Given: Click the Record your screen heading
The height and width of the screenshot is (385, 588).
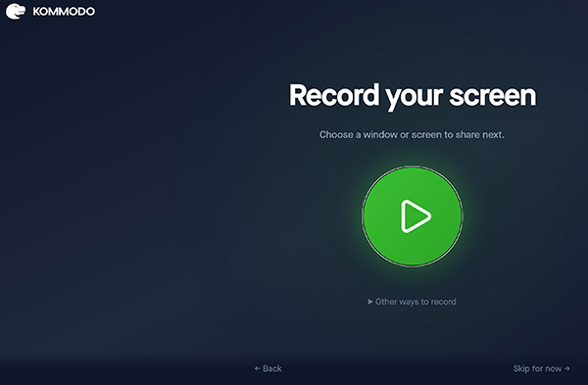Looking at the screenshot, I should click(x=413, y=96).
